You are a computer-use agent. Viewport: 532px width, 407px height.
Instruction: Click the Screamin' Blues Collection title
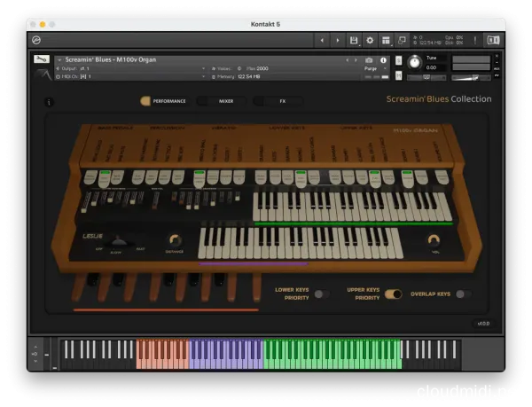[439, 99]
